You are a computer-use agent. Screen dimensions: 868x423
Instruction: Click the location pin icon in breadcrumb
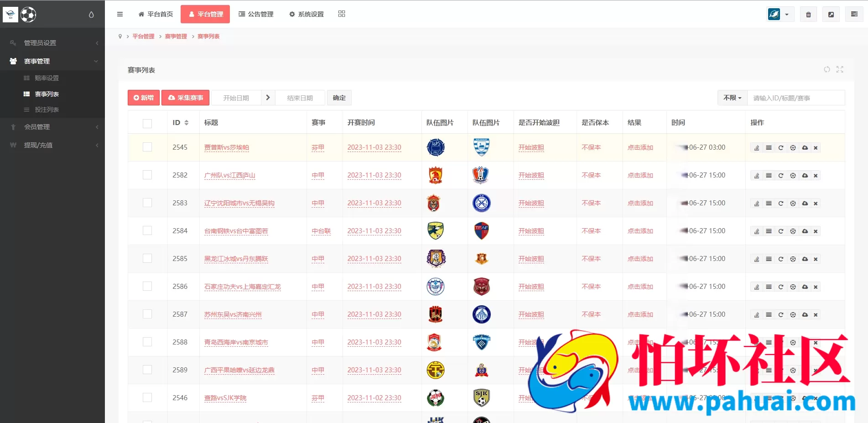[120, 37]
